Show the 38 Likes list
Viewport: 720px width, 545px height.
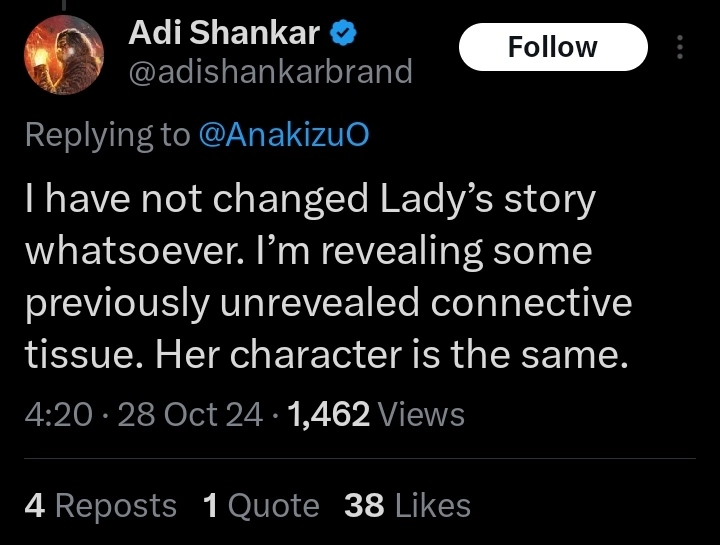coord(406,505)
